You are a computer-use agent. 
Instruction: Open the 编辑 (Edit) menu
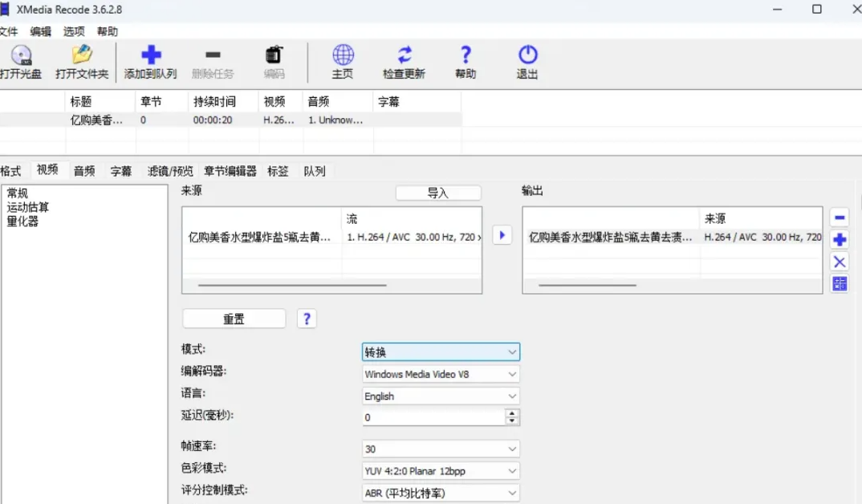point(41,31)
